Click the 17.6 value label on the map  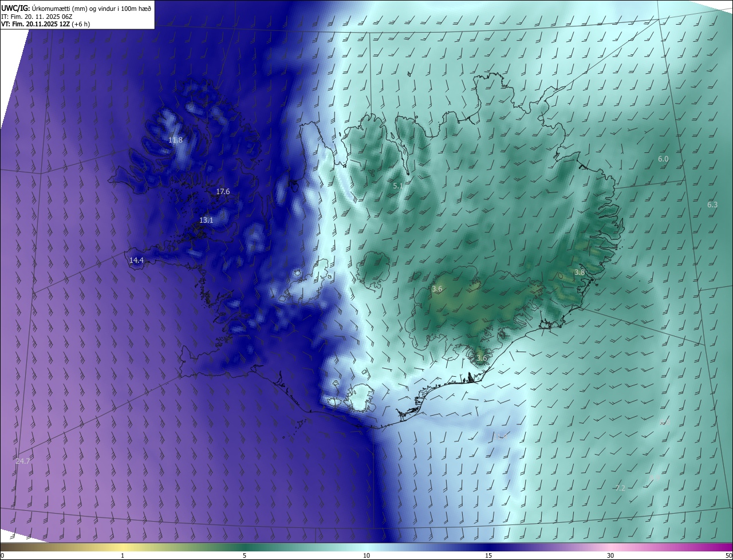coord(223,192)
